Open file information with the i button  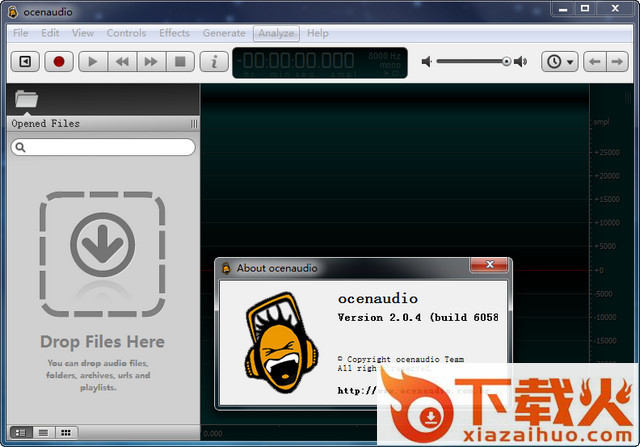(x=214, y=62)
